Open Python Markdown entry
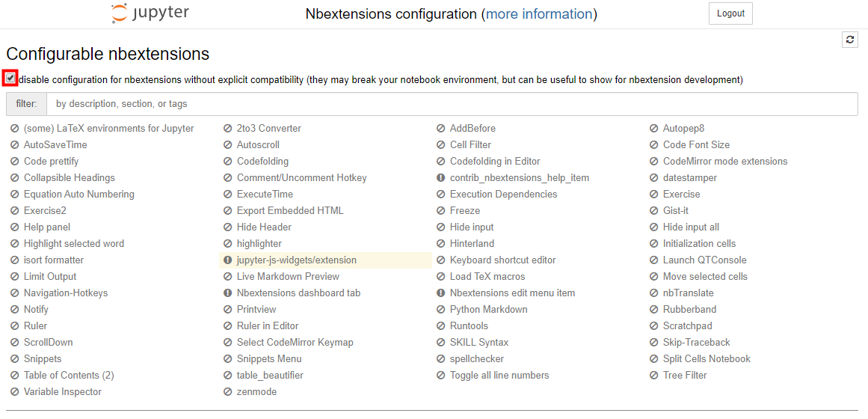 point(489,310)
